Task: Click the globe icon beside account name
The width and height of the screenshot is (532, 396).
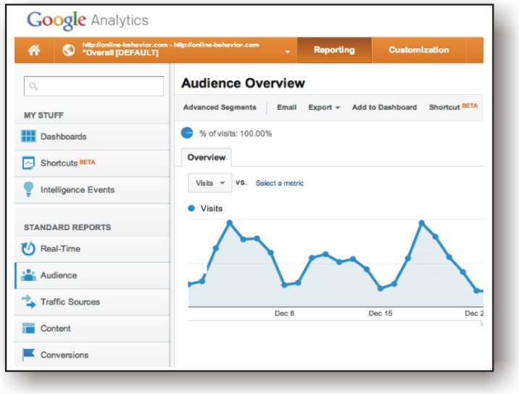Action: click(70, 51)
